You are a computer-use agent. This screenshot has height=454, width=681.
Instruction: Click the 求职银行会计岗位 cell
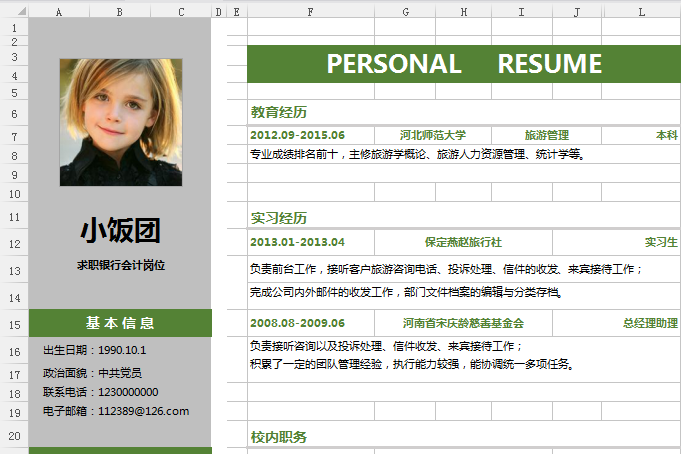click(x=121, y=266)
